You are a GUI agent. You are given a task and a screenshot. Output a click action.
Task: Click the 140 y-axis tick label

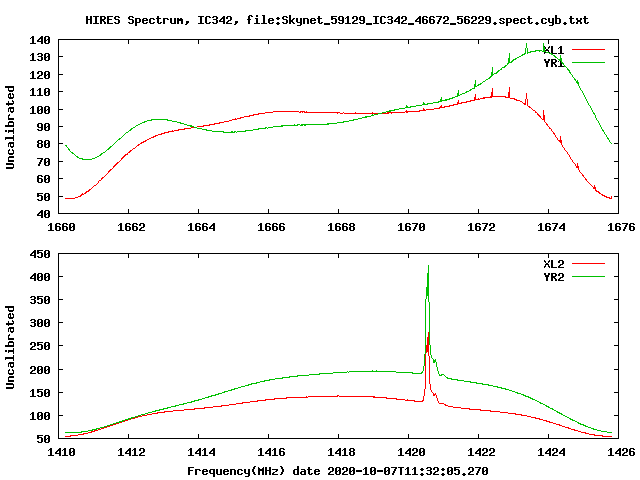click(x=40, y=40)
